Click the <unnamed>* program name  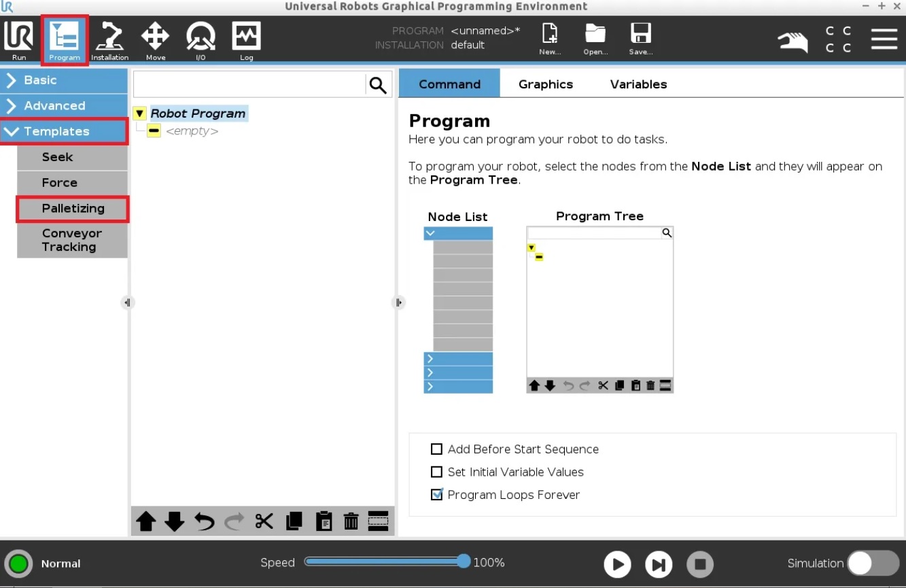486,31
